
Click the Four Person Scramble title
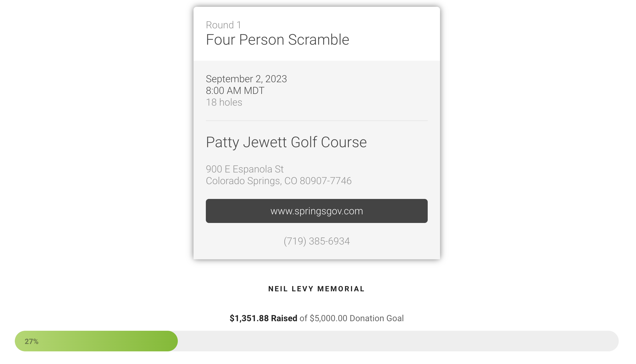[x=277, y=40]
